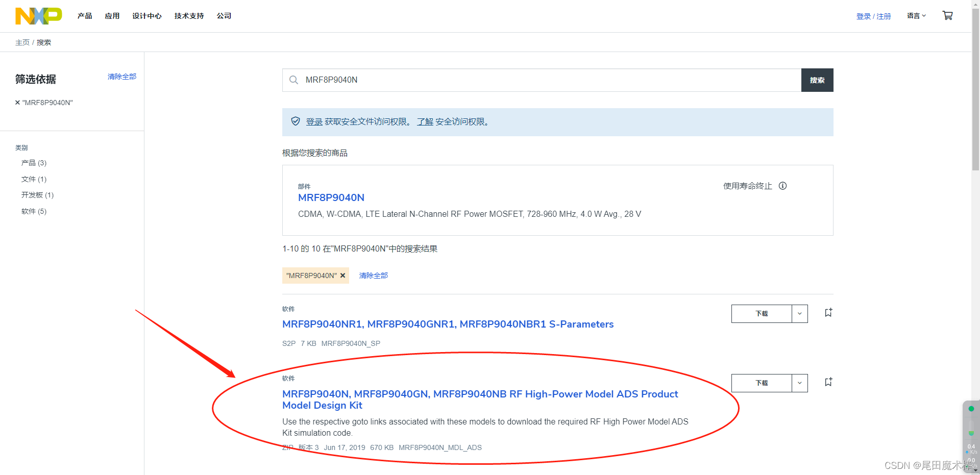Open the 语言 language dropdown
This screenshot has width=980, height=475.
916,15
